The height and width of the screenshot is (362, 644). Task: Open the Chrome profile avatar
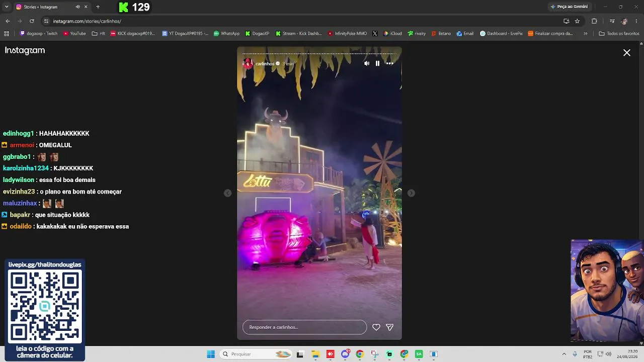624,21
